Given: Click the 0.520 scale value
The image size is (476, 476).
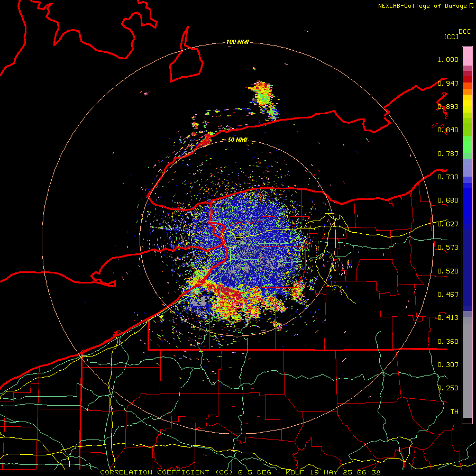Looking at the screenshot, I should [448, 271].
